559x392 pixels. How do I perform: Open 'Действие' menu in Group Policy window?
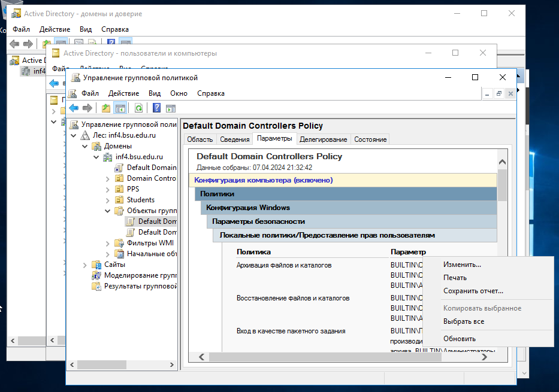123,93
